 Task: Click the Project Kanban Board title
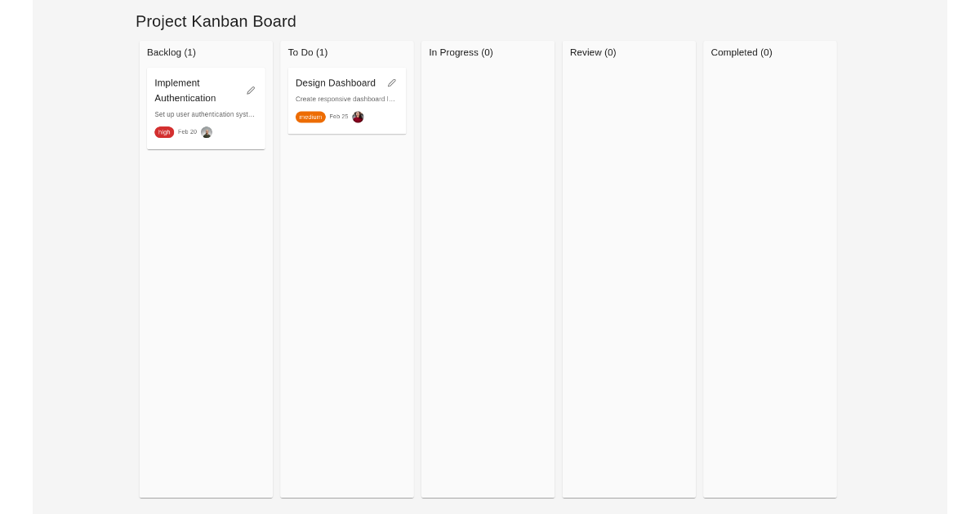point(216,21)
